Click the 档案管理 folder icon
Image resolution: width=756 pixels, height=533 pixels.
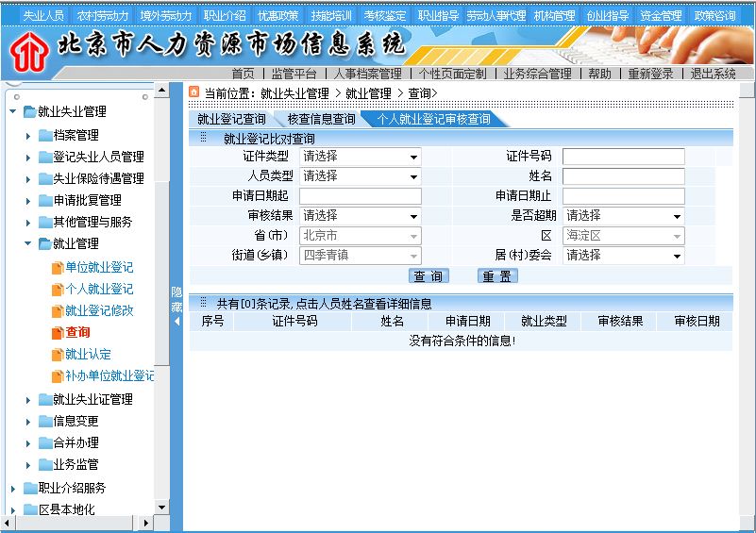(45, 136)
